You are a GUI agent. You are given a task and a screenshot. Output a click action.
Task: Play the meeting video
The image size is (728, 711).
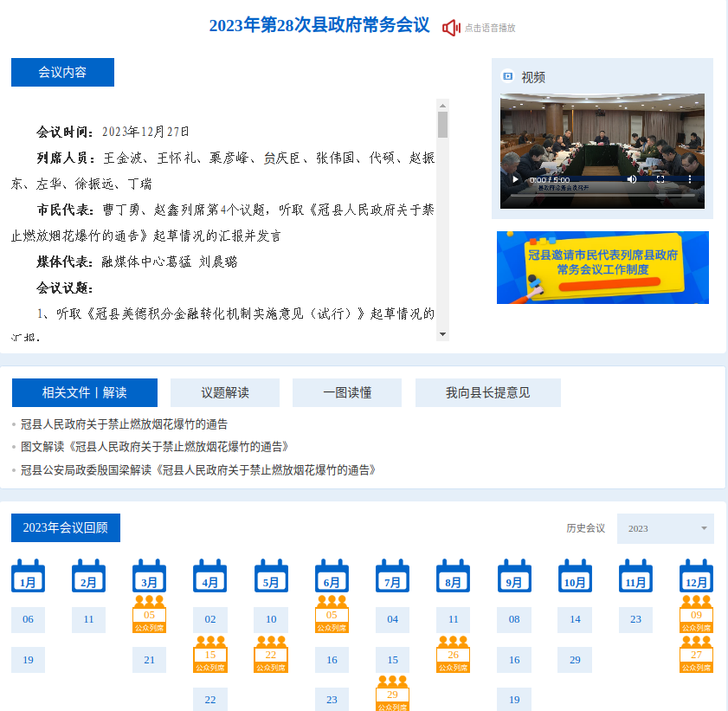pyautogui.click(x=515, y=179)
